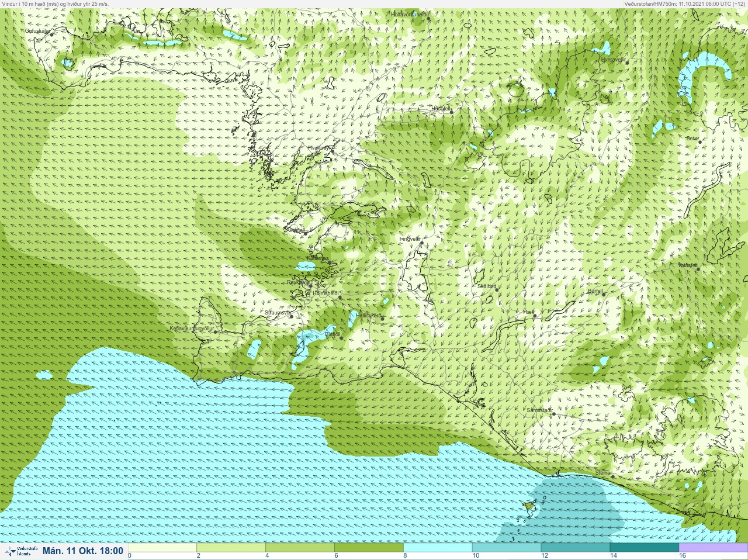
Task: Click the Straumsvík station label
Action: [x=278, y=313]
